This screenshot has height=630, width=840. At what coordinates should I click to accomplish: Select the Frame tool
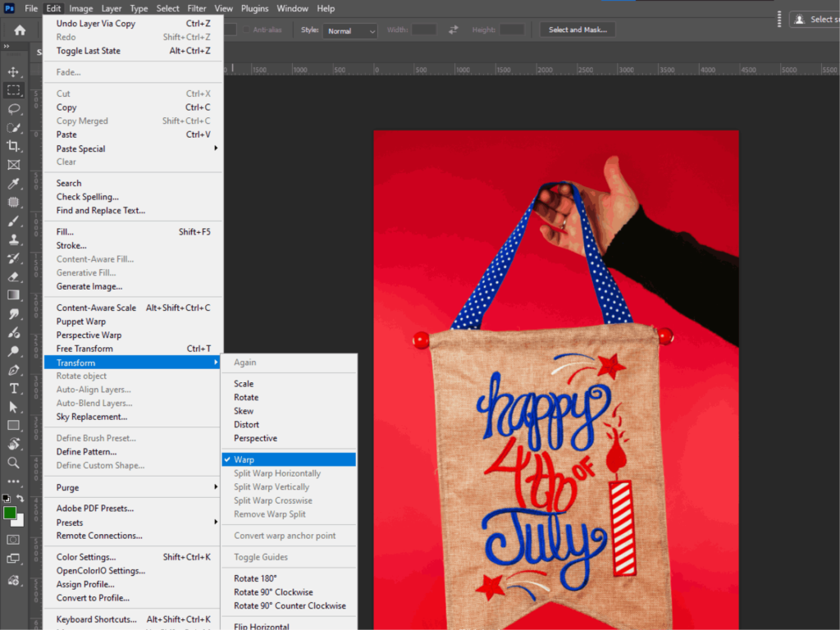(13, 165)
